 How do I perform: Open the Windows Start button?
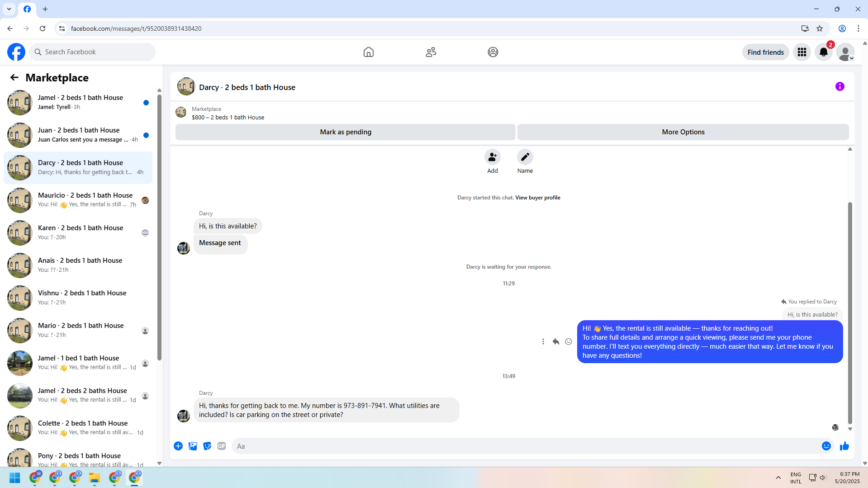click(x=15, y=478)
